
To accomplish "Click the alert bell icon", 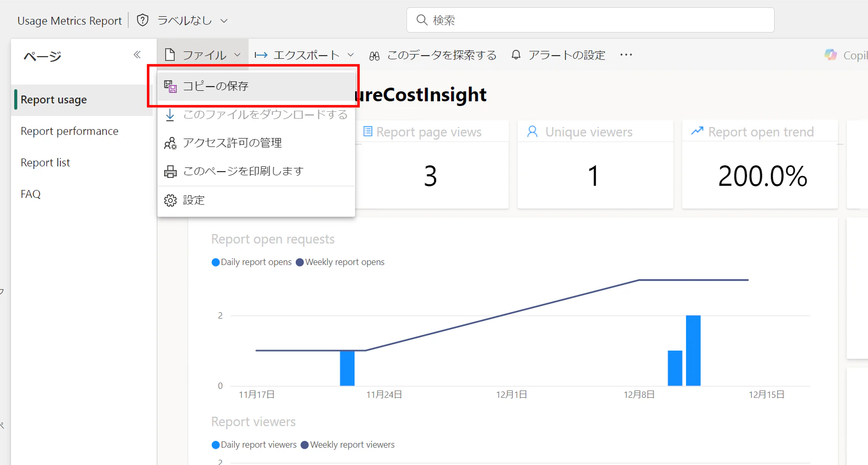I will 516,55.
